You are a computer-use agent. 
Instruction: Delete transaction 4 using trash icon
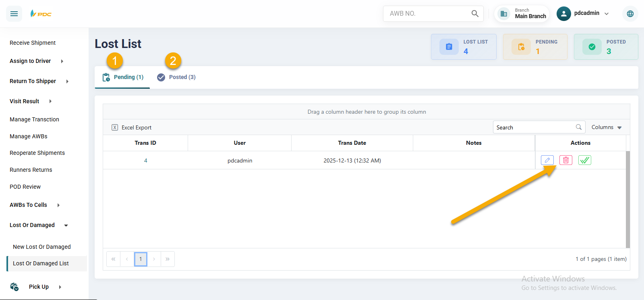[565, 160]
